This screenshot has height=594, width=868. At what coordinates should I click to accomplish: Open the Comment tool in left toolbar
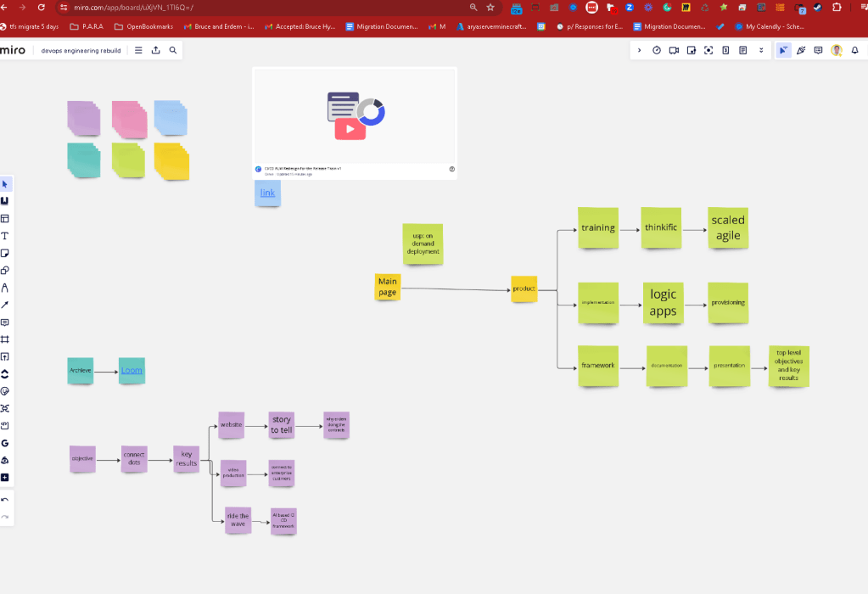pyautogui.click(x=5, y=322)
